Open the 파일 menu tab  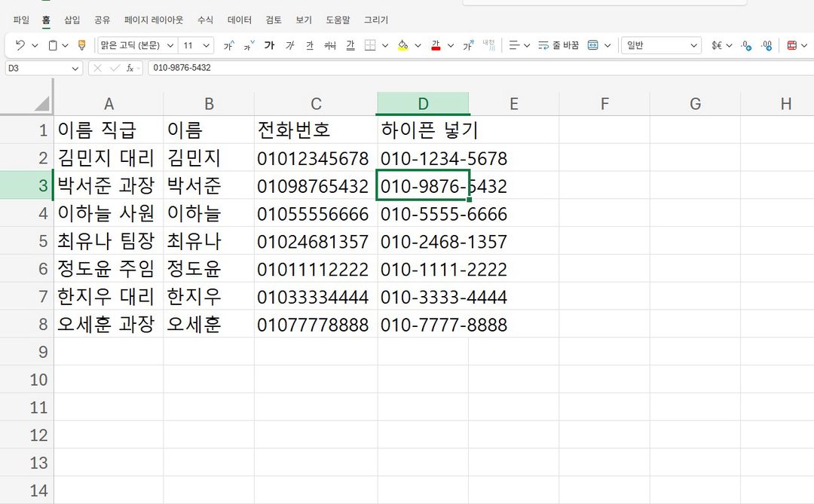[x=21, y=20]
